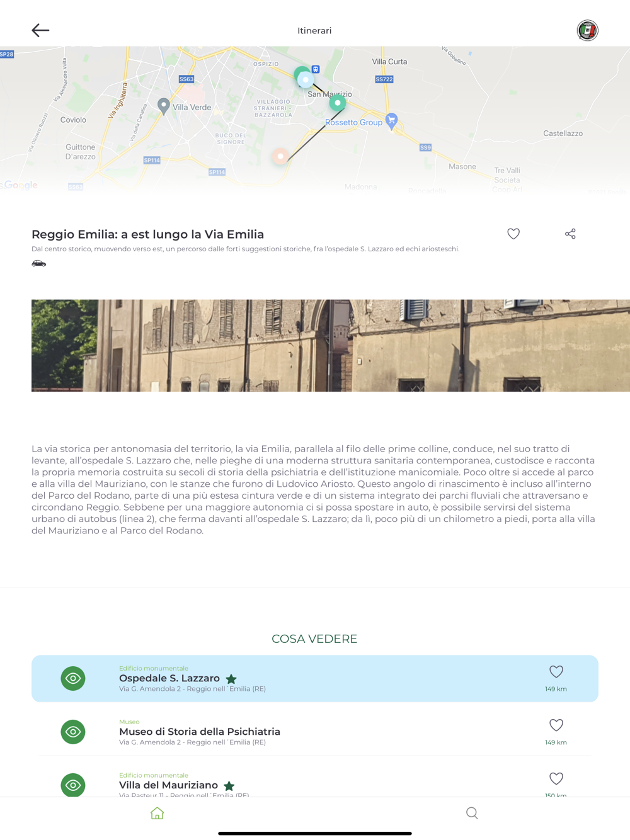Click Masone label on map
This screenshot has height=840, width=630.
pyautogui.click(x=462, y=167)
